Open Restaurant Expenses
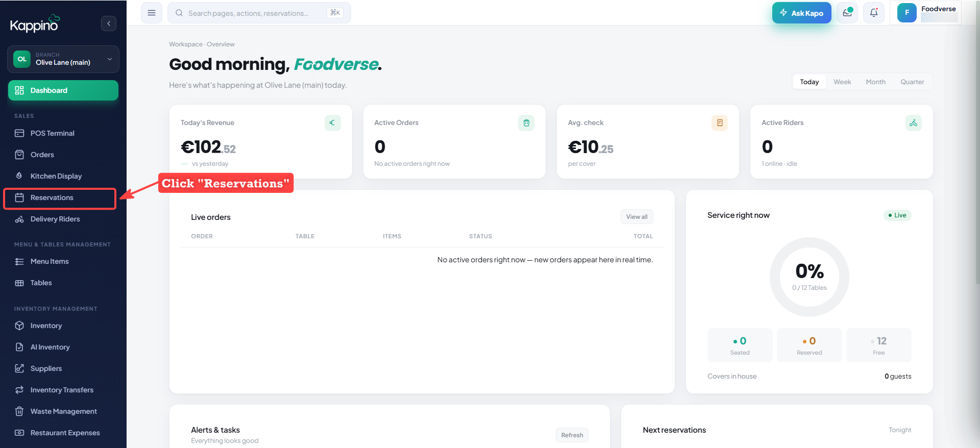Viewport: 980px width, 448px height. point(63,433)
